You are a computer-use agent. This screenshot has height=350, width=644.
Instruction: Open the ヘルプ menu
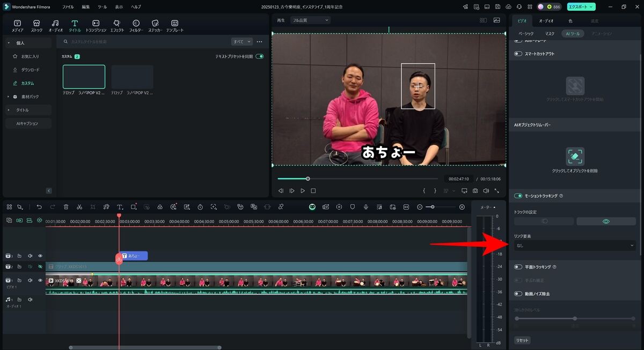136,6
